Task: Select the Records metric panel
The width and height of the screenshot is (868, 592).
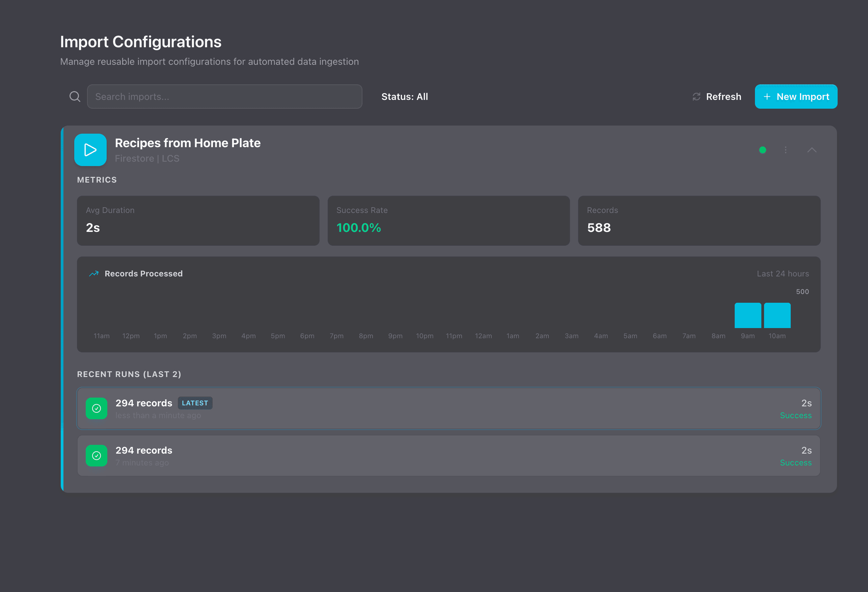Action: click(699, 220)
